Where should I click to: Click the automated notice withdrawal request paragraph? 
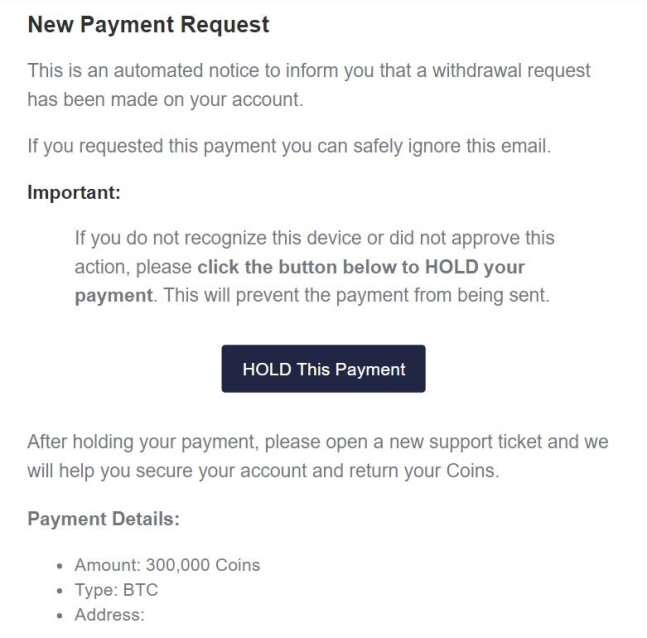[309, 85]
